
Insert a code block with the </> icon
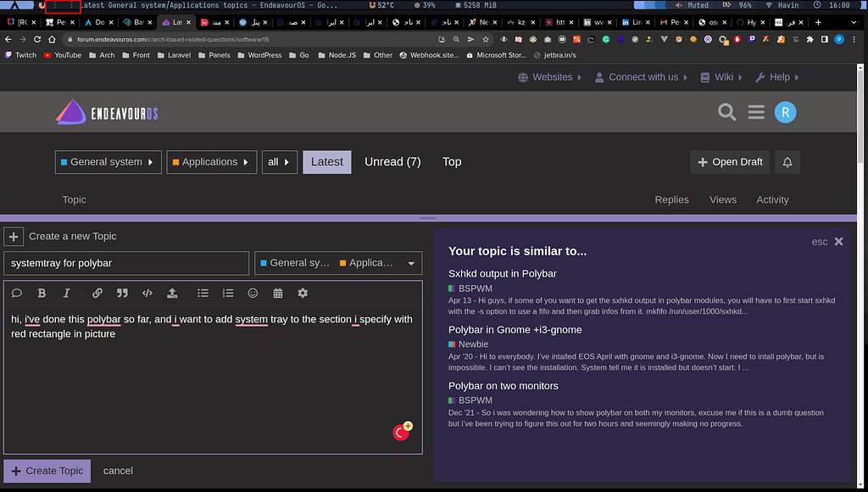tap(147, 293)
